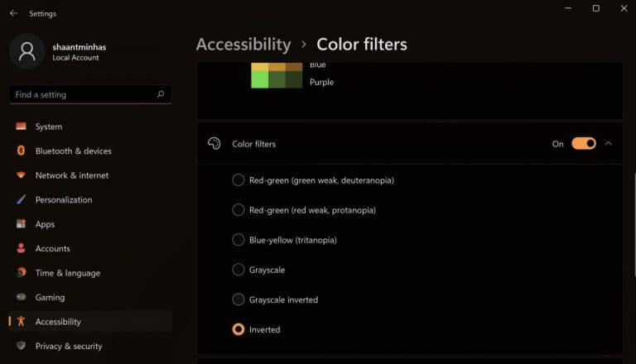This screenshot has height=364, width=636.
Task: Click the Find a setting search box
Action: [83, 94]
